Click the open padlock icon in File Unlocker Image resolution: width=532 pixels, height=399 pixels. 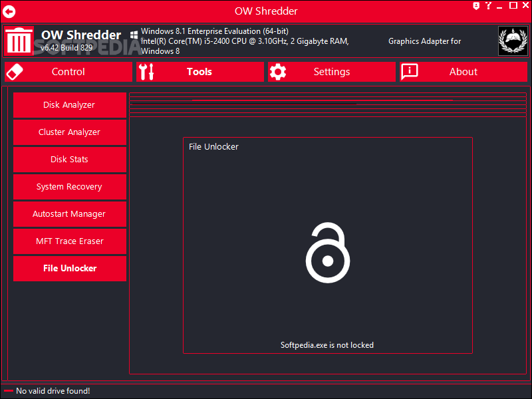(328, 253)
